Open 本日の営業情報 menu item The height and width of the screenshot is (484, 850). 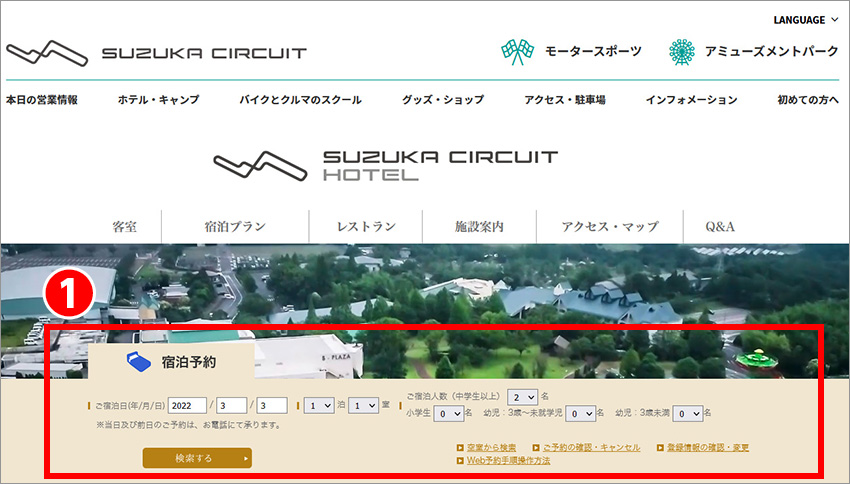click(x=42, y=100)
